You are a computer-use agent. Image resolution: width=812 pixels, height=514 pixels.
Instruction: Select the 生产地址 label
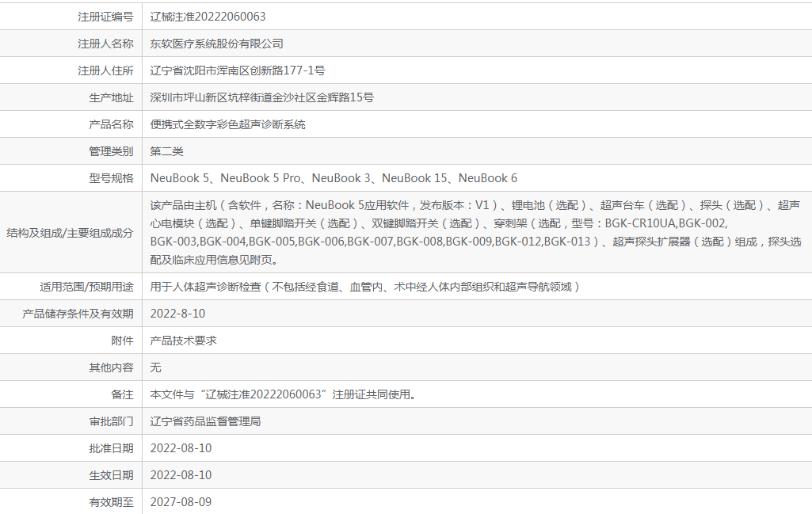pos(112,97)
